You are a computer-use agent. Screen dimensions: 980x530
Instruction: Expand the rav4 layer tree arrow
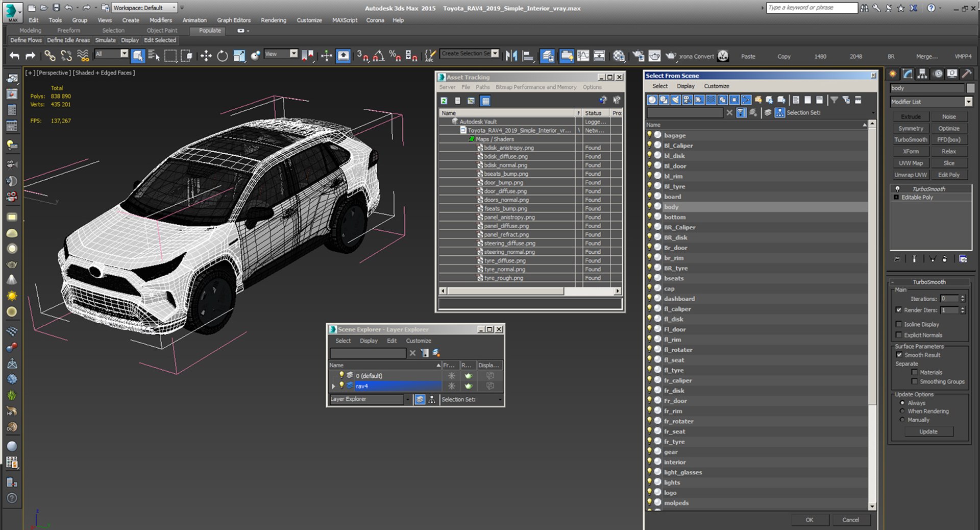(333, 386)
